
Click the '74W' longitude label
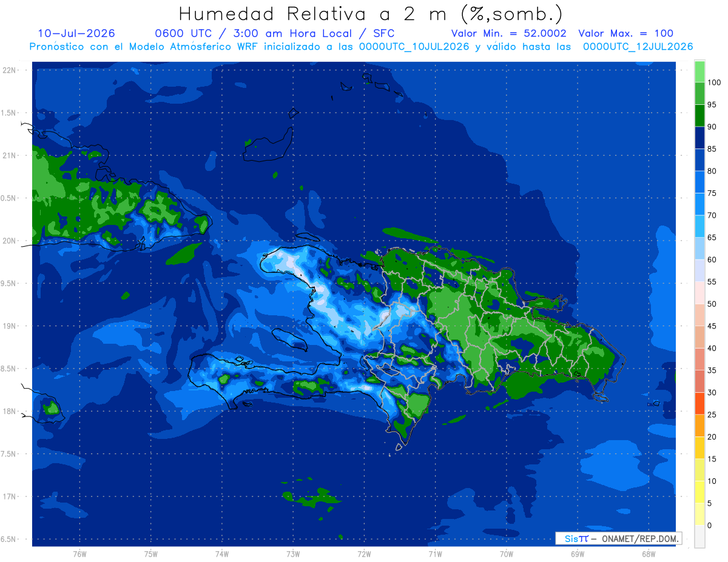pos(222,554)
